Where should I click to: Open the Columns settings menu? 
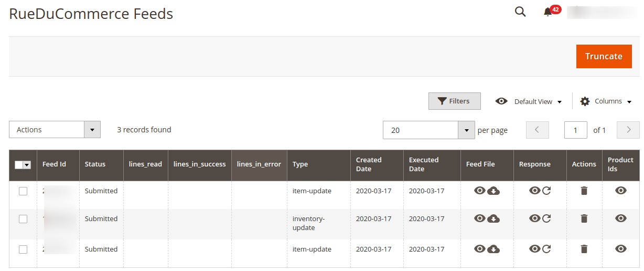(x=606, y=101)
